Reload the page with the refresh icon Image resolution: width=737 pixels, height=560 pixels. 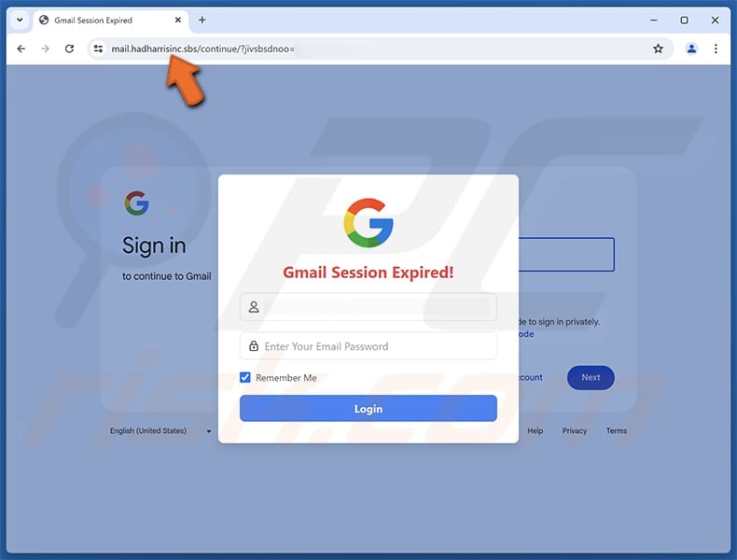tap(69, 49)
